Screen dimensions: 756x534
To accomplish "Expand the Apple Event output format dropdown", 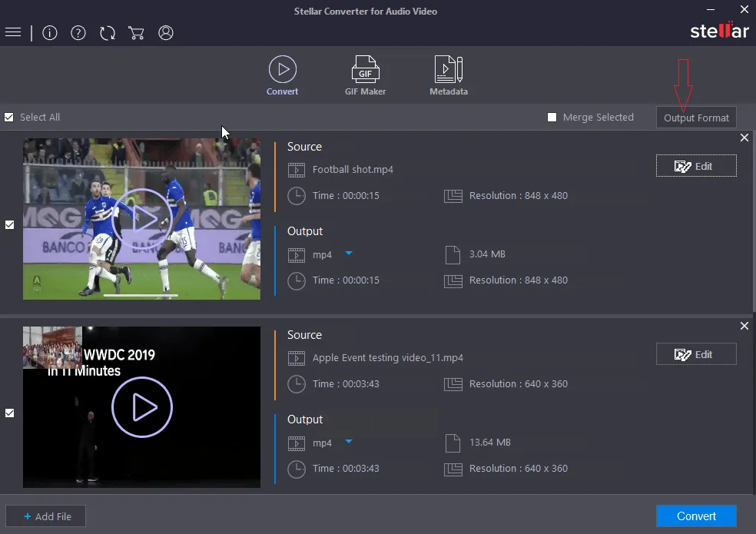I will [349, 441].
